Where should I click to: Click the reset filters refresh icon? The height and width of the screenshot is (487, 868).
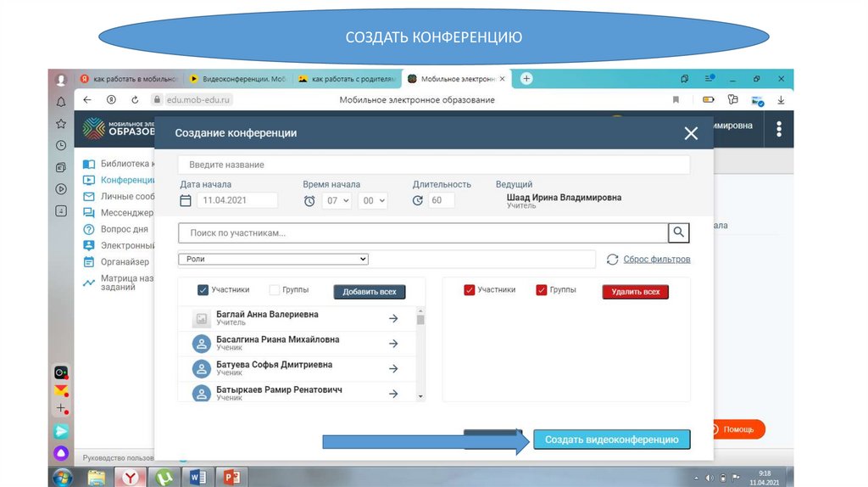612,259
